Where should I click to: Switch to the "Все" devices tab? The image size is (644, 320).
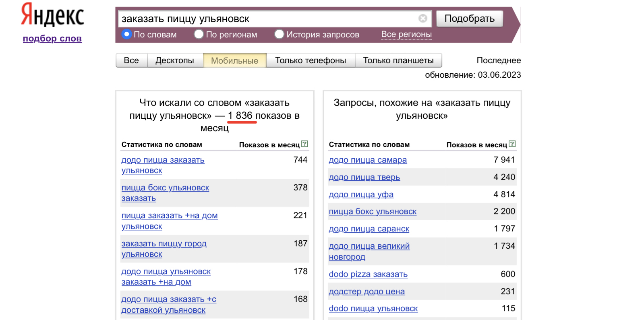click(131, 60)
